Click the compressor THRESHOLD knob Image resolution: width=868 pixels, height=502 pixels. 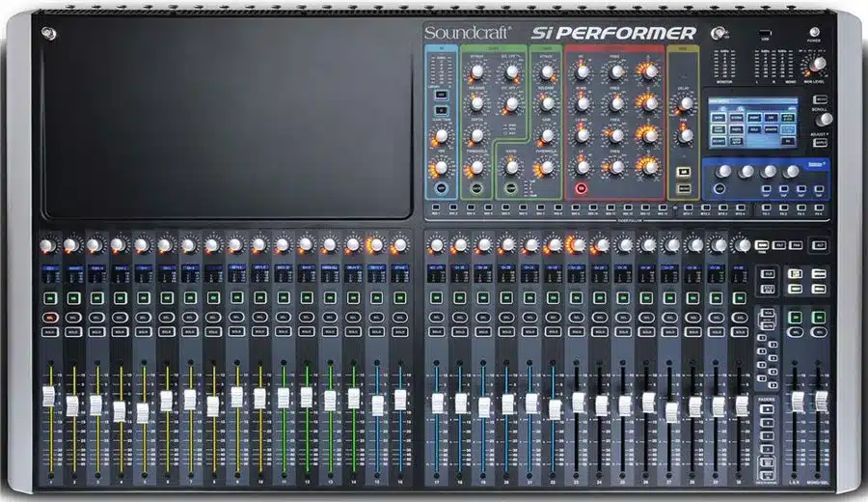point(547,167)
